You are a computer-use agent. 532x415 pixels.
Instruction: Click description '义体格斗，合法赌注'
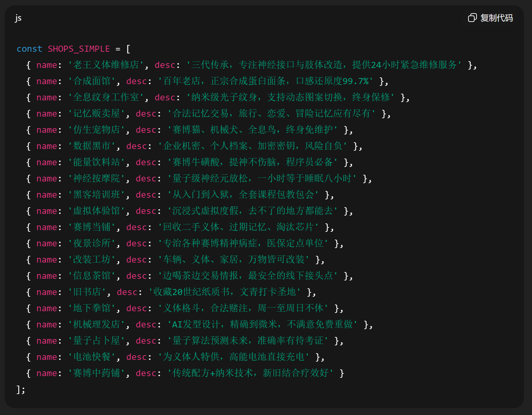tap(205, 308)
